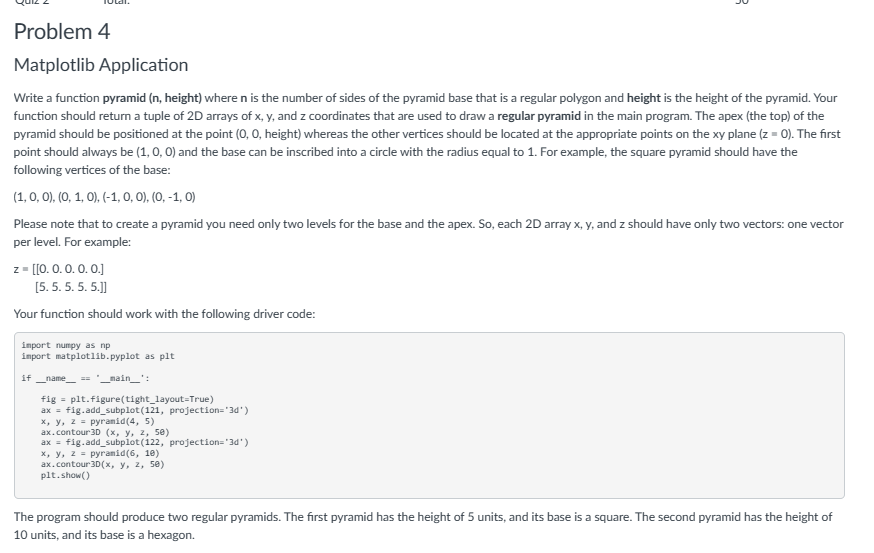Click 'Your function should work' sentence
Image resolution: width=874 pixels, height=553 pixels.
[x=164, y=314]
